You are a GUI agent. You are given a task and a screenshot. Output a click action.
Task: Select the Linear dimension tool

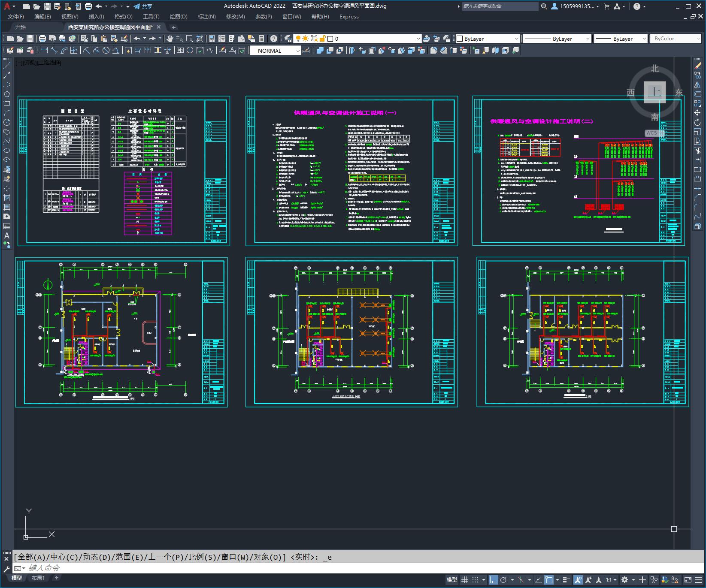(44, 51)
